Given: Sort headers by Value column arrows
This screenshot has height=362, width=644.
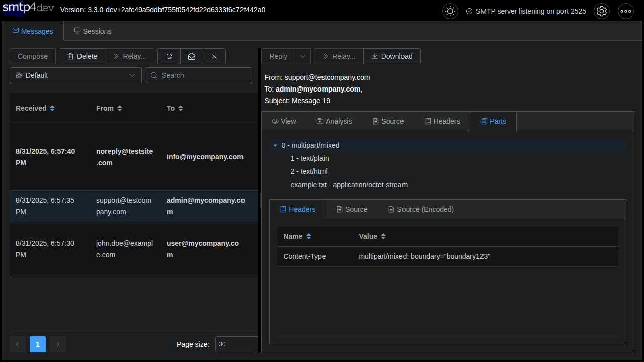Looking at the screenshot, I should [x=383, y=236].
